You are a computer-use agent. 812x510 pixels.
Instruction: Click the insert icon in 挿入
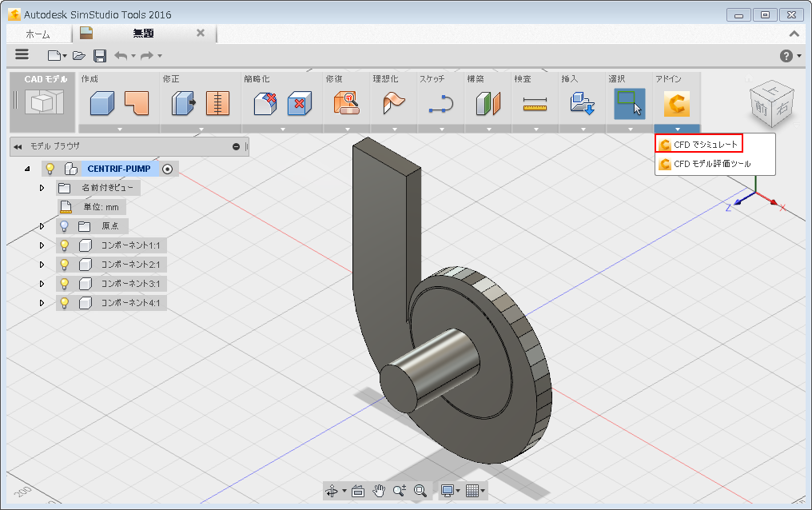pos(583,103)
